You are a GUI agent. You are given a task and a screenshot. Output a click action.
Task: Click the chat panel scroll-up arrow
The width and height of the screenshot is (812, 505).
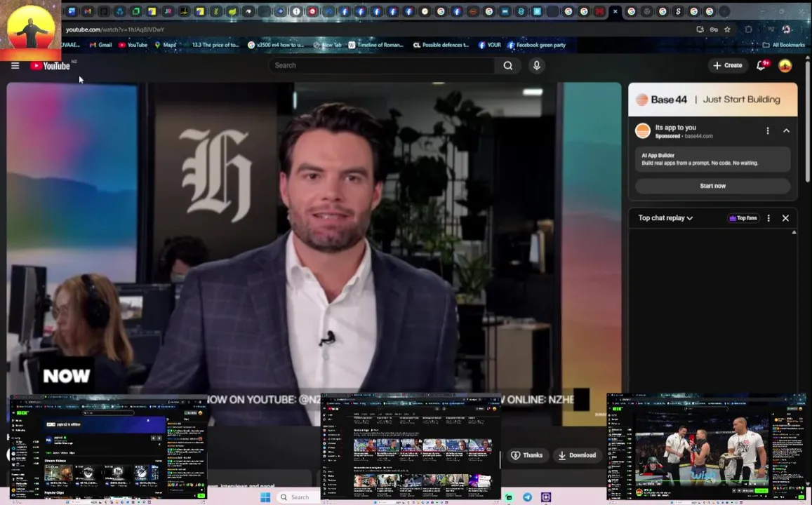click(794, 232)
